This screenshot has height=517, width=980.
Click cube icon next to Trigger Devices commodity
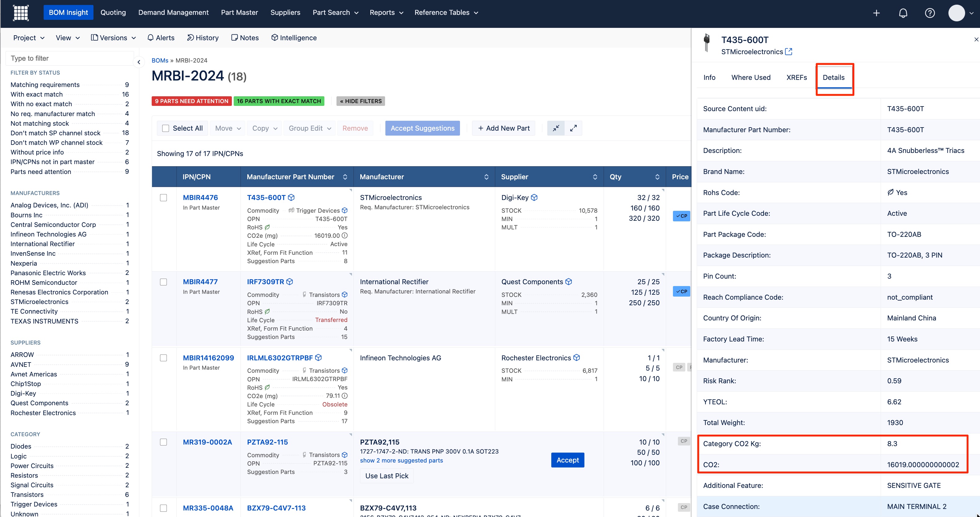click(344, 211)
